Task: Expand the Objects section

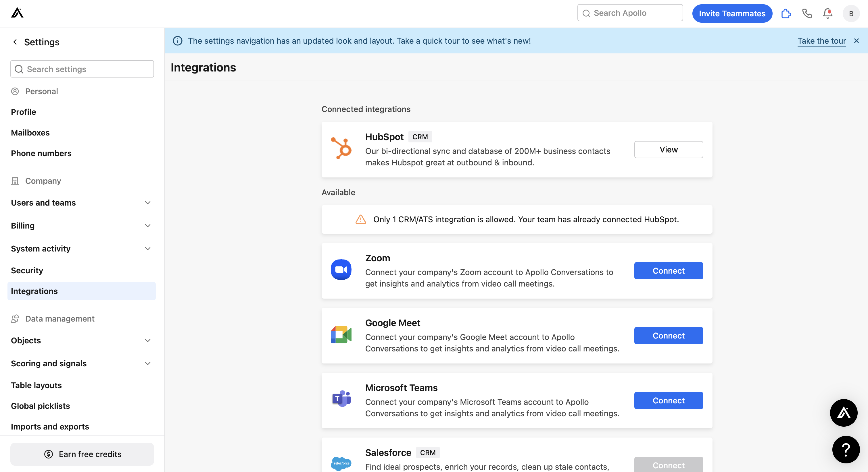Action: click(147, 341)
